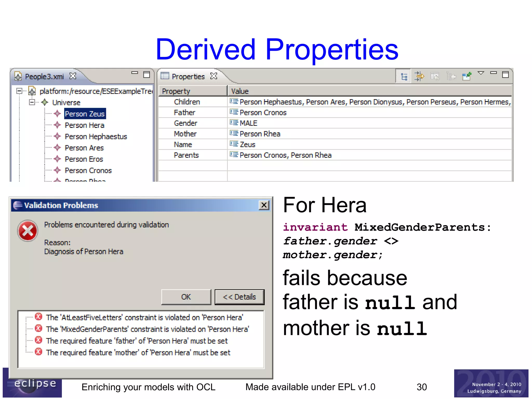Maximize the People3.xmi editor pane
The width and height of the screenshot is (532, 399).
click(147, 75)
